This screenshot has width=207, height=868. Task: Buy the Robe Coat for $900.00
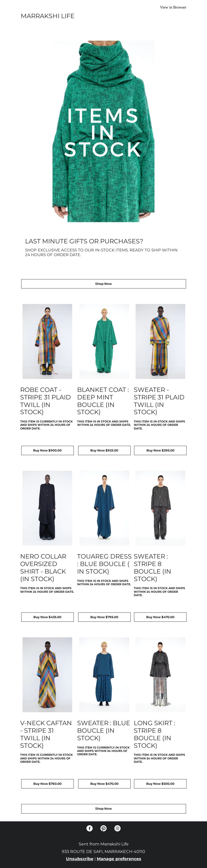[x=47, y=450]
